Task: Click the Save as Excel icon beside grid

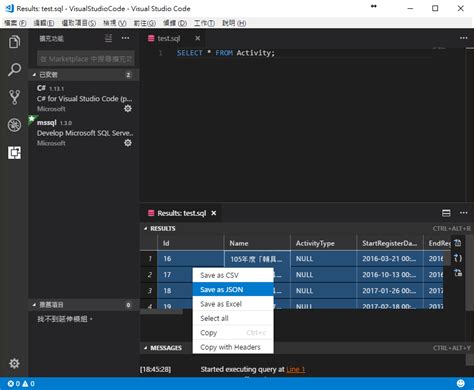Action: coord(458,273)
